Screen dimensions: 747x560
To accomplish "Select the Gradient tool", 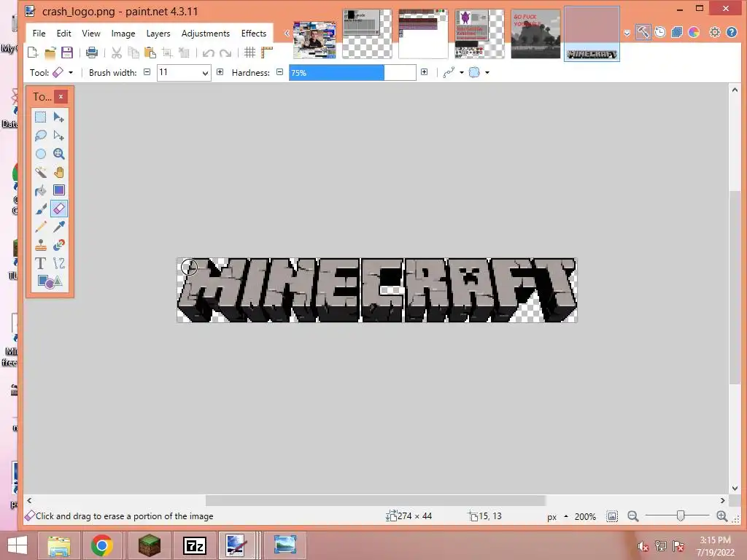I will point(59,190).
